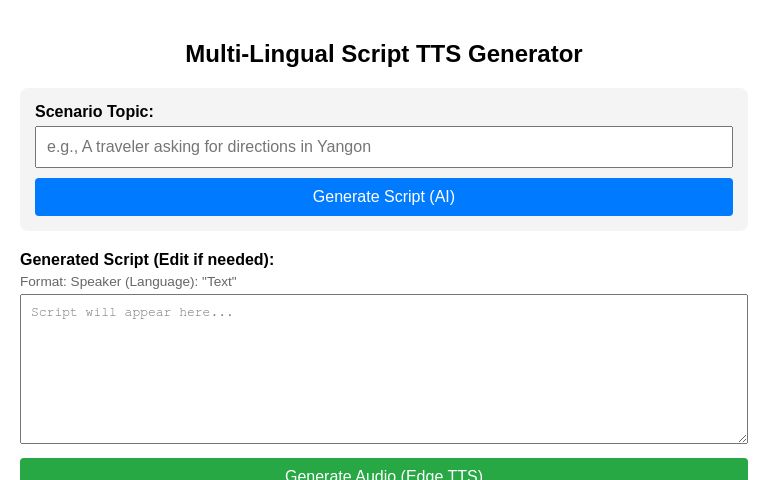Image resolution: width=768 pixels, height=480 pixels.
Task: Focus the Scenario Topic text field
Action: 384,147
